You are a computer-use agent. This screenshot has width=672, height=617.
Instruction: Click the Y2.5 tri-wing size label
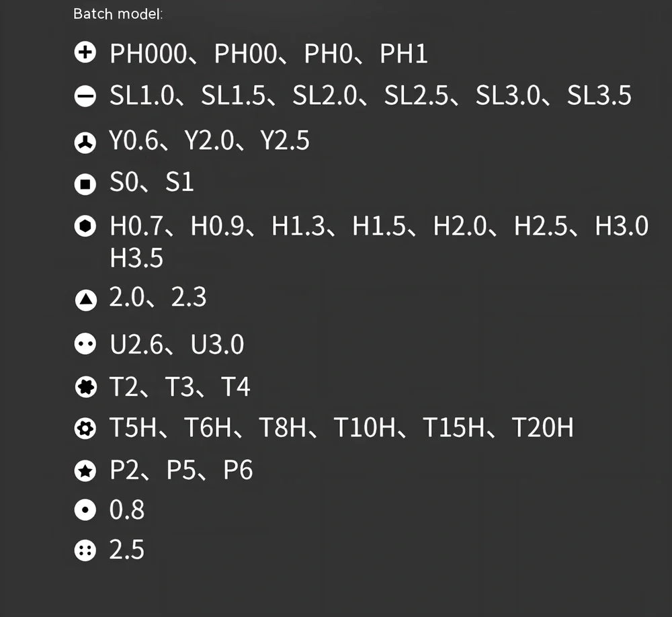click(x=284, y=142)
